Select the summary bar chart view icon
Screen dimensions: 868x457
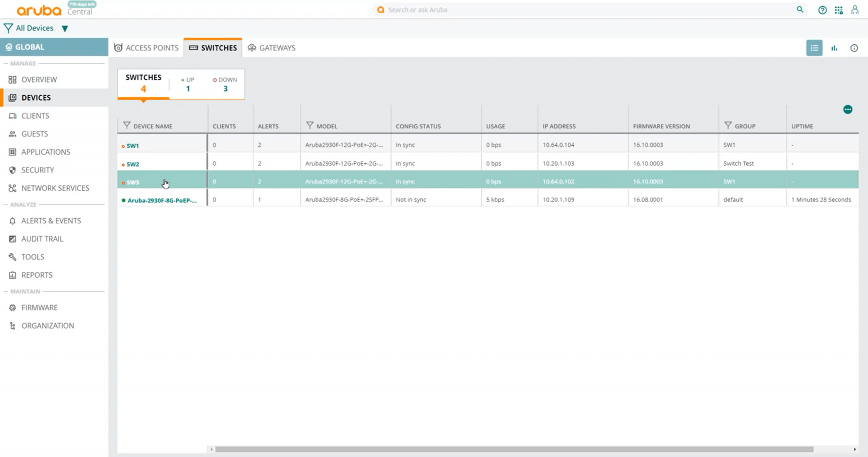tap(834, 48)
